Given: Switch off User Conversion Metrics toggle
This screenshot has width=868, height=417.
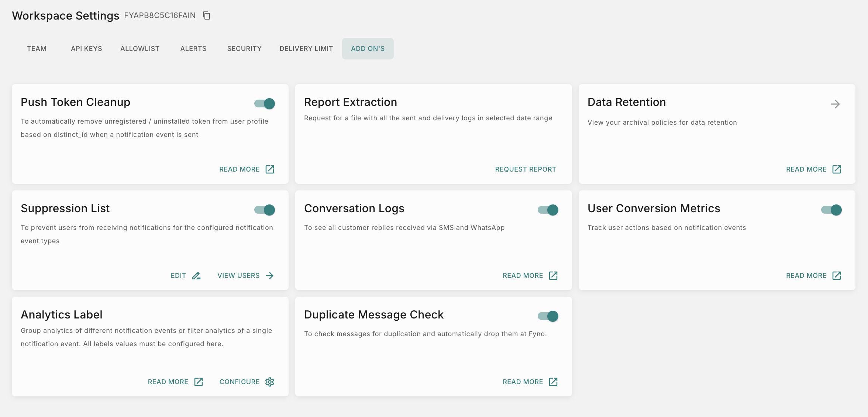Looking at the screenshot, I should pos(831,210).
